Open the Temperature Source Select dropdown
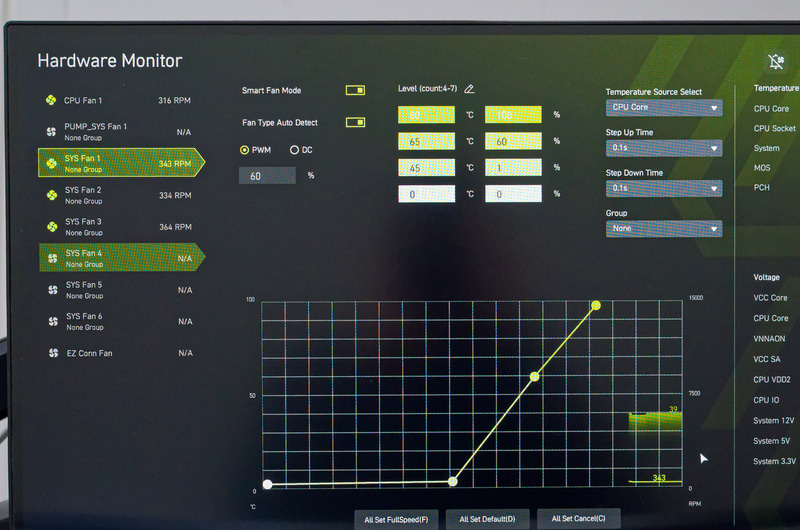 click(664, 108)
